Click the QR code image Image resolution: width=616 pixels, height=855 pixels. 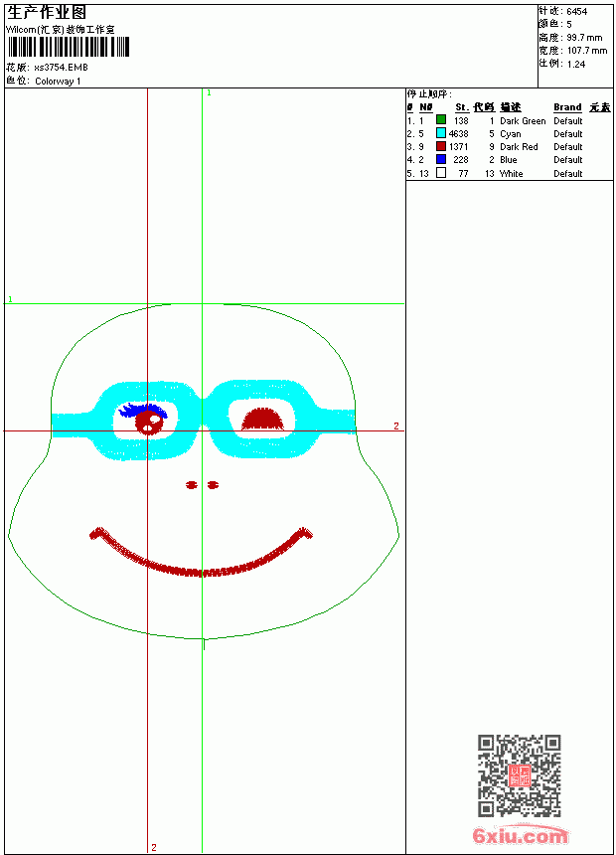520,775
